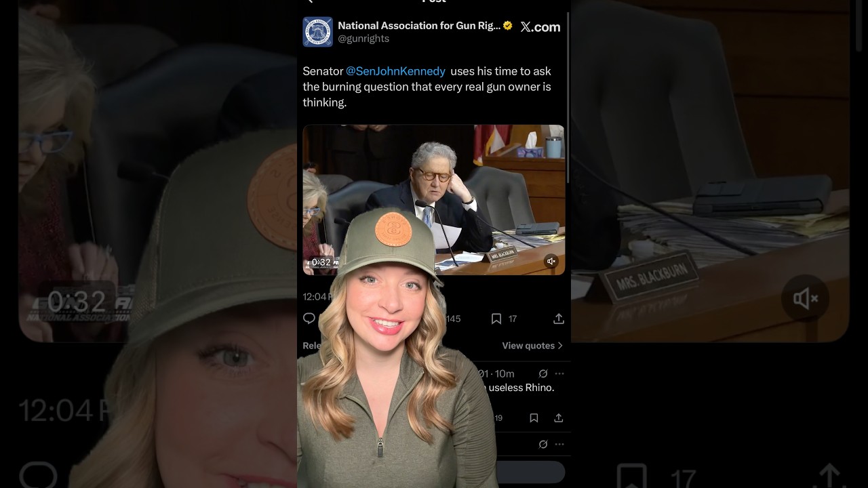Click the Grok icon on the 10m reply
868x488 pixels.
(x=543, y=373)
